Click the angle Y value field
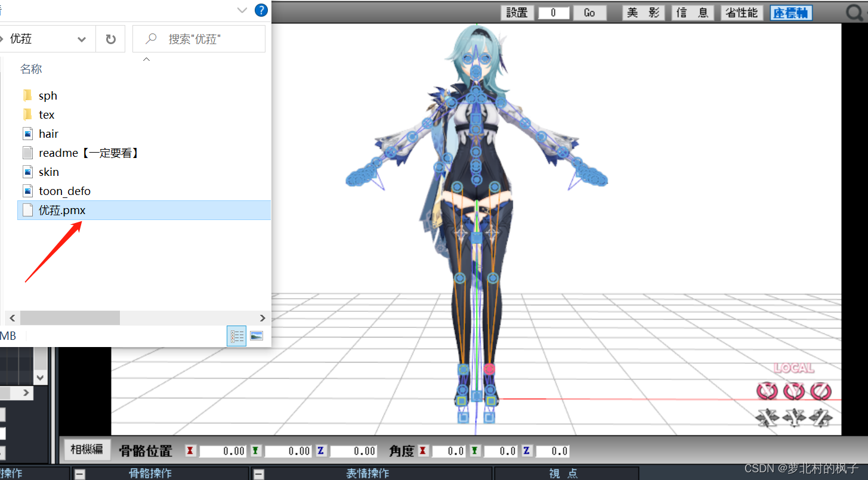Viewport: 868px width, 480px height. 501,451
